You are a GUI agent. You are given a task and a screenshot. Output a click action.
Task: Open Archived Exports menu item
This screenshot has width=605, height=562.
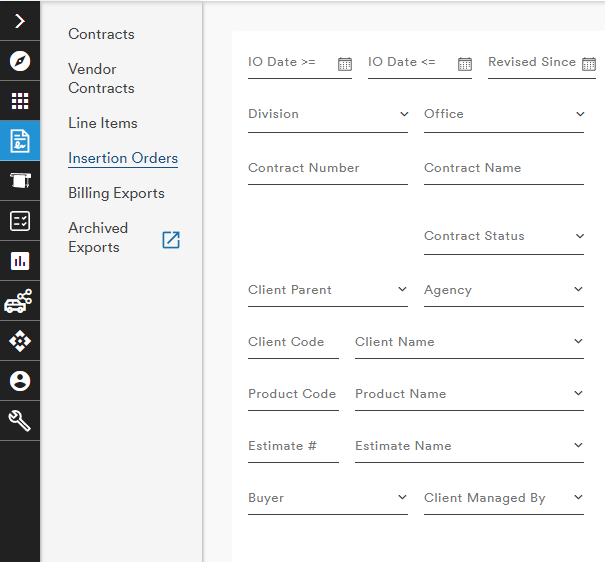click(98, 238)
